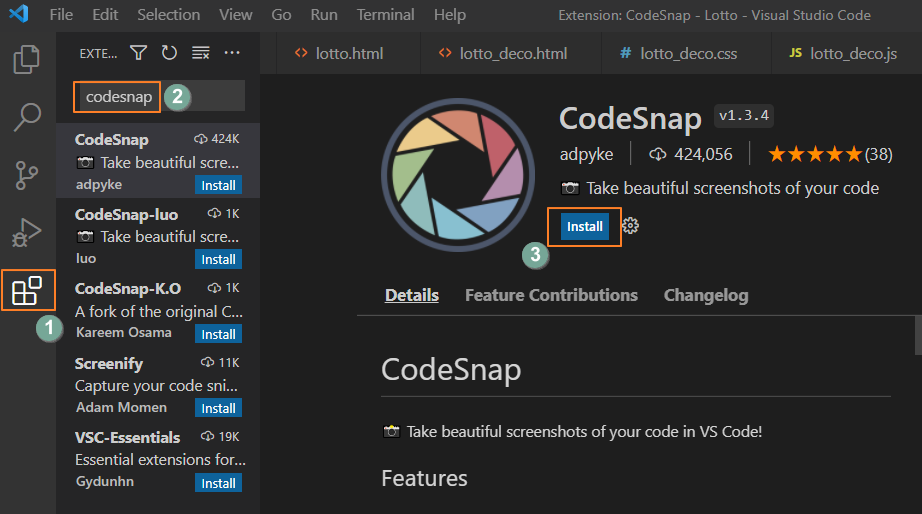The image size is (922, 514).
Task: Switch to the lotto.html editor tab
Action: tap(349, 54)
